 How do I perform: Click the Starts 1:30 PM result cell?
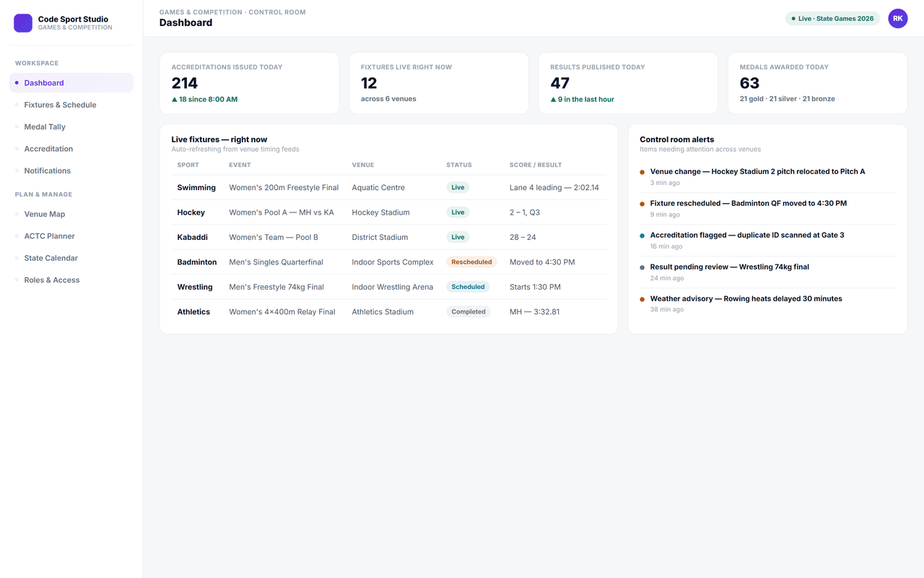[535, 287]
